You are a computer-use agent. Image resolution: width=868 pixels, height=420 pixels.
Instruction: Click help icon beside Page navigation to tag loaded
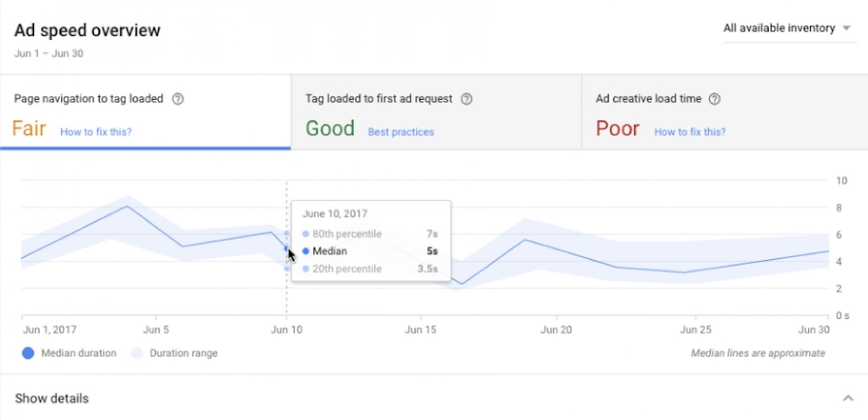(x=178, y=99)
